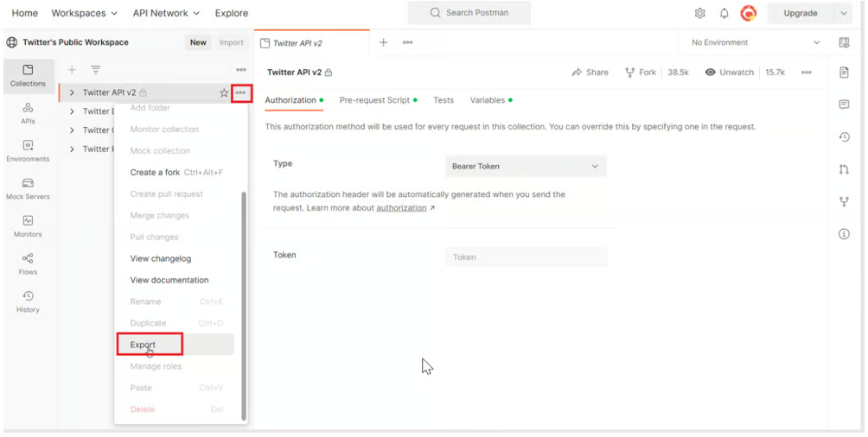Click the 15.7k watchers count

[775, 73]
